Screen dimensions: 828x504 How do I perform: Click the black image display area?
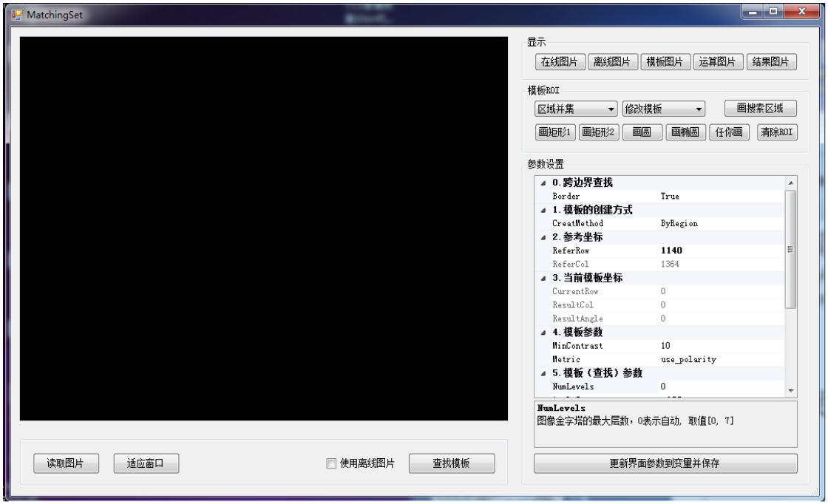pos(263,228)
